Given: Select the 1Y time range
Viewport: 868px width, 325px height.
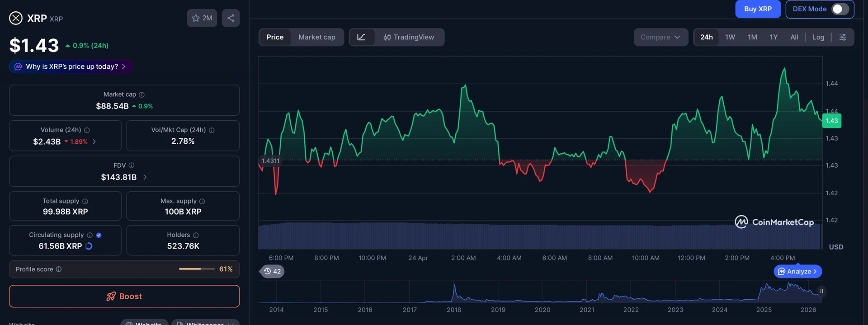Looking at the screenshot, I should (774, 37).
